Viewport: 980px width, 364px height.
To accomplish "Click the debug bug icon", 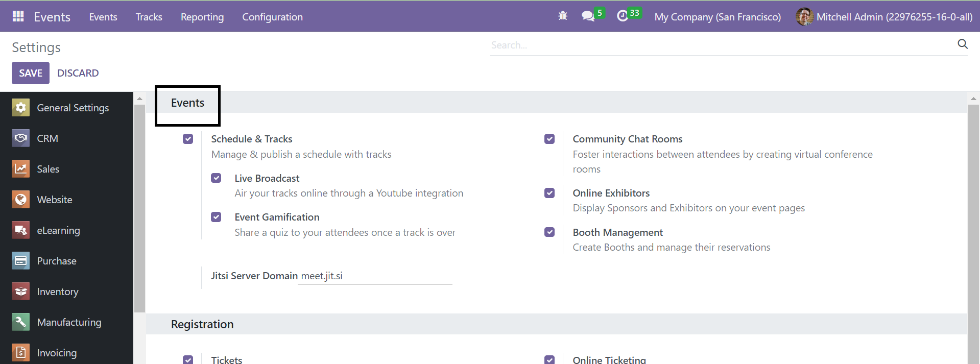I will point(563,16).
